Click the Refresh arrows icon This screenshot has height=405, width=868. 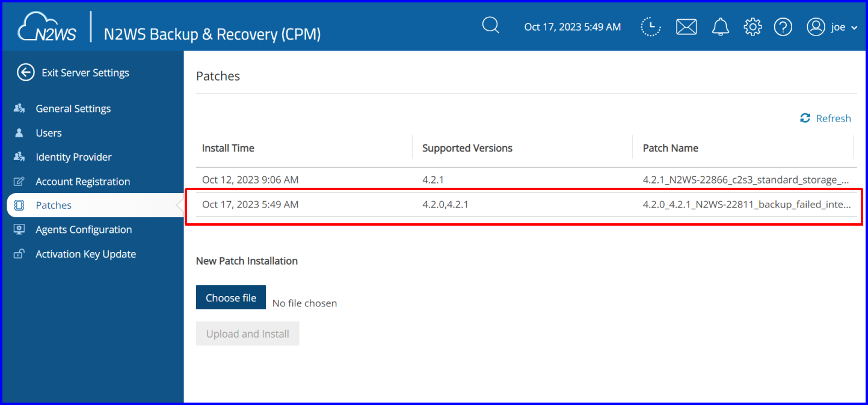(805, 118)
